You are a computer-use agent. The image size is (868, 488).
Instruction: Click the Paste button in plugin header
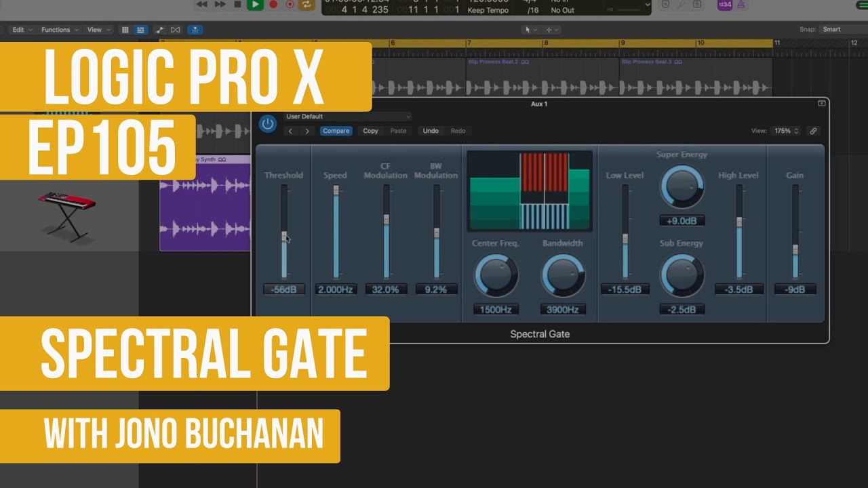398,131
